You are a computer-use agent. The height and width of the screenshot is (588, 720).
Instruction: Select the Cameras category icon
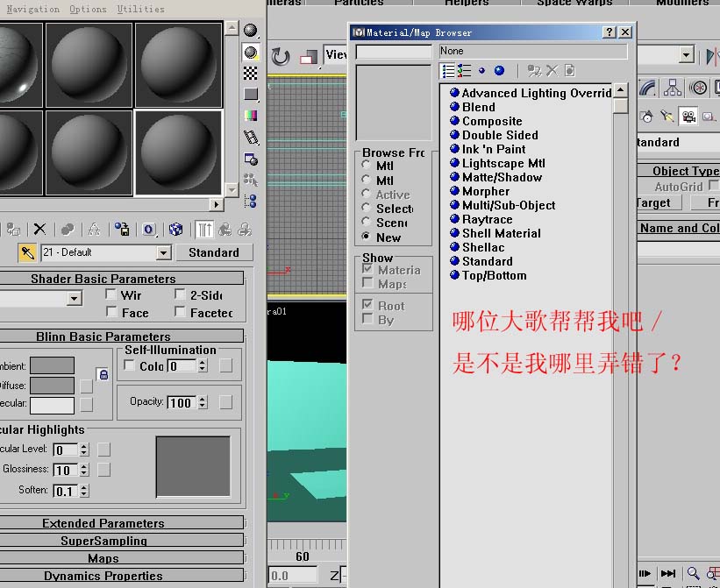tap(688, 117)
